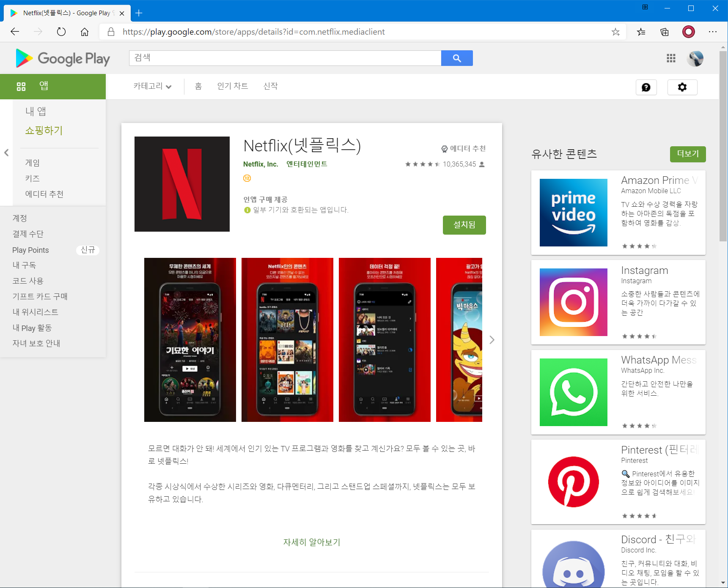The width and height of the screenshot is (728, 588).
Task: Open 키즈 category in sidebar
Action: click(33, 178)
